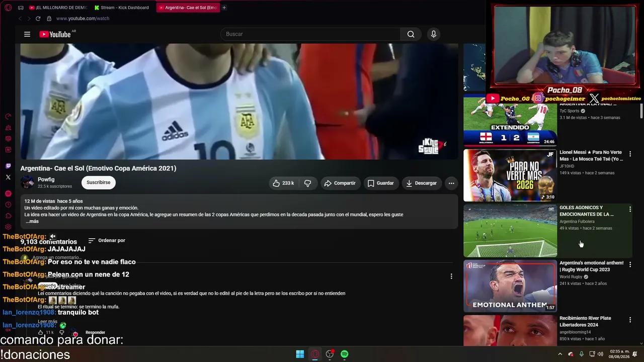644x362 pixels.
Task: Open the GX Cleaner sidebar icon
Action: tap(8, 128)
